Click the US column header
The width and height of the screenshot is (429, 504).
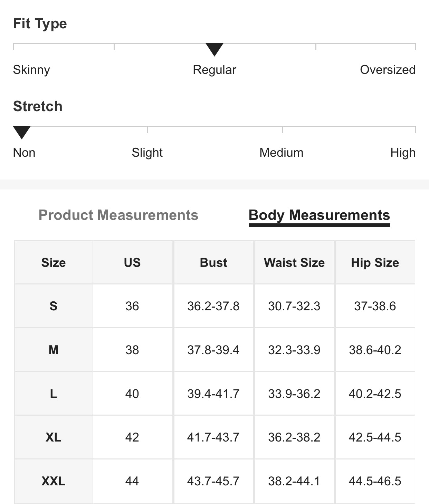click(x=132, y=263)
